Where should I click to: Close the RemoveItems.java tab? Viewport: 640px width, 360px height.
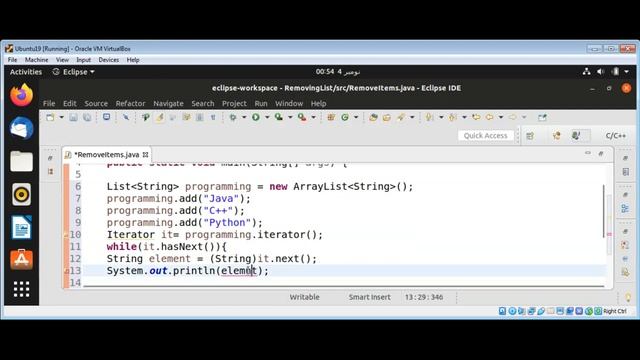click(x=145, y=155)
